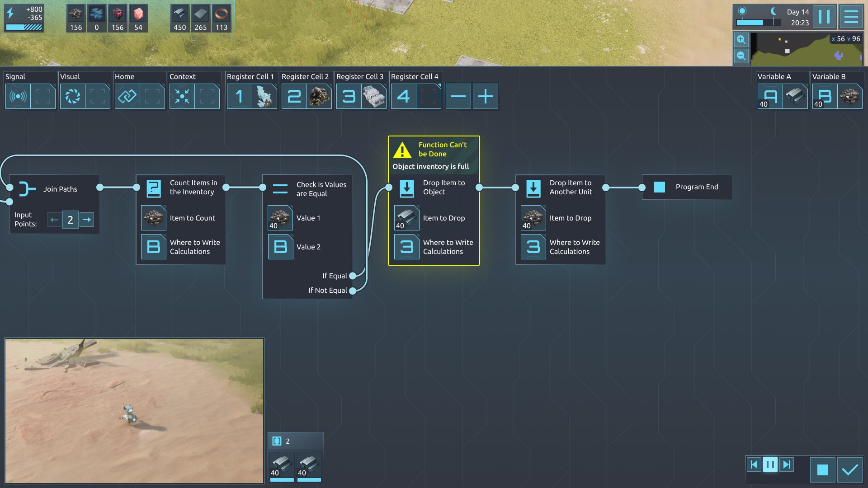Open the main hamburger menu
This screenshot has height=488, width=868.
[x=851, y=17]
